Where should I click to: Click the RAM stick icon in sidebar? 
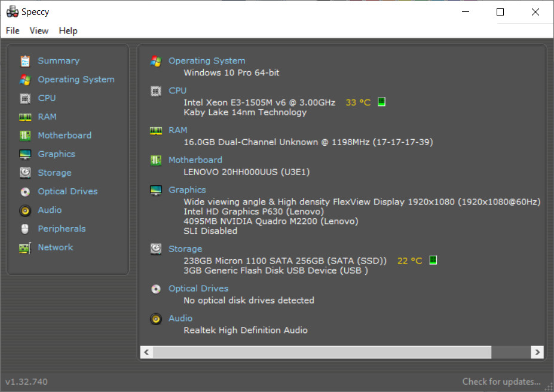point(25,117)
